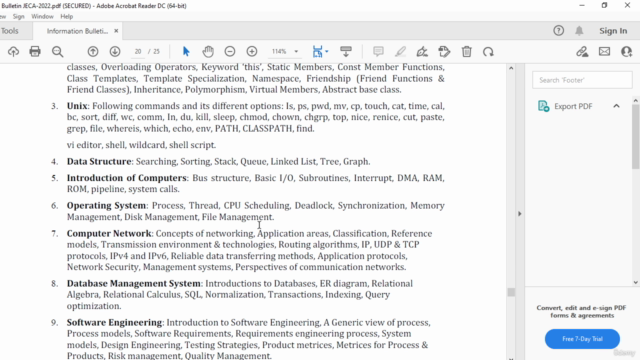Viewport: 640px width, 360px height.
Task: Click the scrolling mode read icon
Action: coord(346,51)
